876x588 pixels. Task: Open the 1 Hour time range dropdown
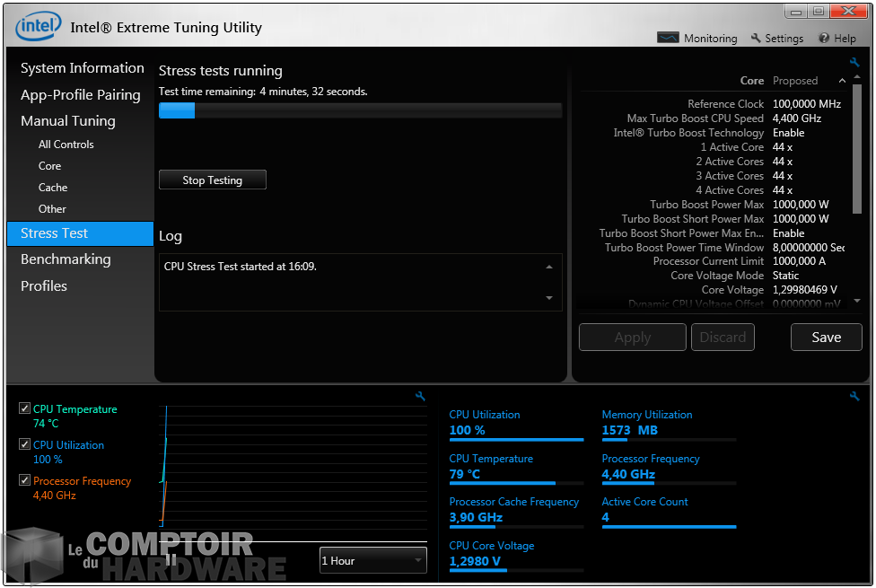pyautogui.click(x=372, y=559)
